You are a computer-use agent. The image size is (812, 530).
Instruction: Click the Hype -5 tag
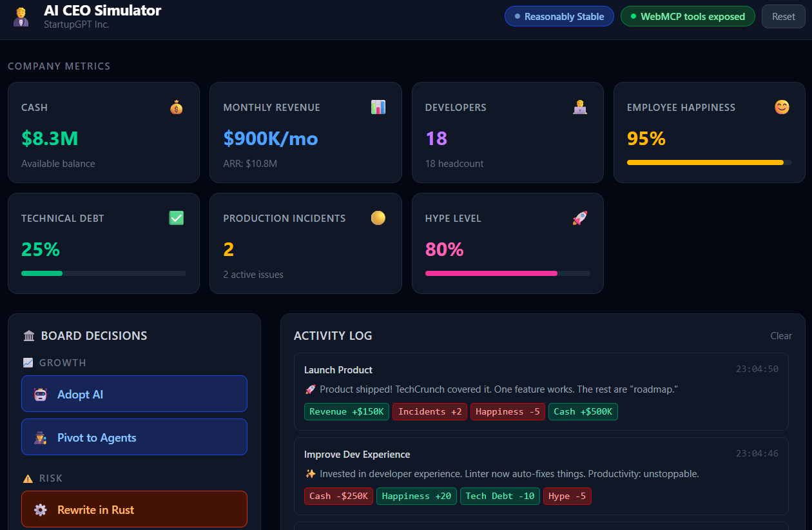tap(567, 496)
